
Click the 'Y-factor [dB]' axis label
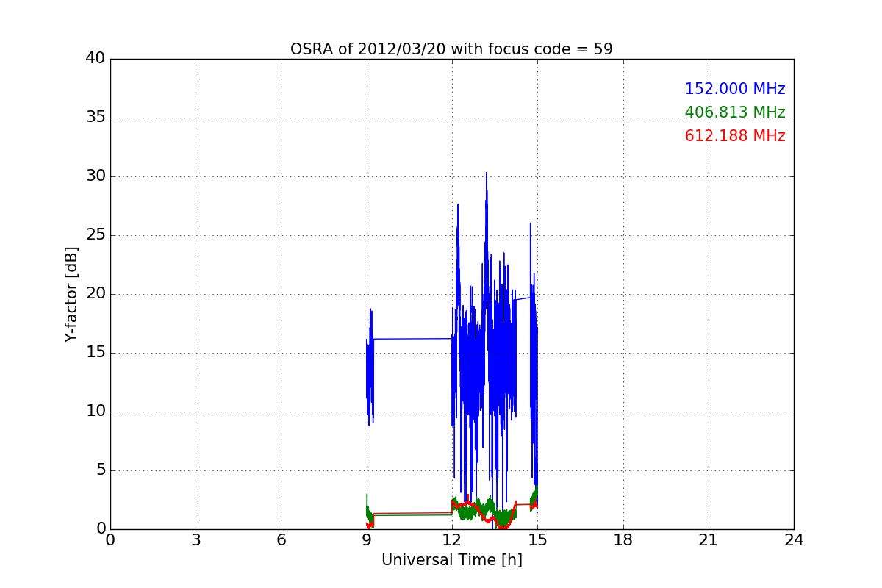[71, 294]
